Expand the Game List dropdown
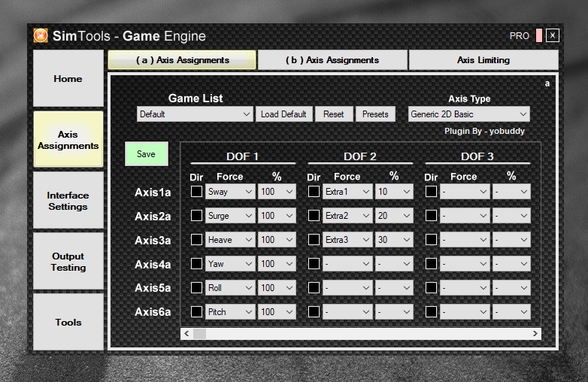588x382 pixels. coord(195,114)
